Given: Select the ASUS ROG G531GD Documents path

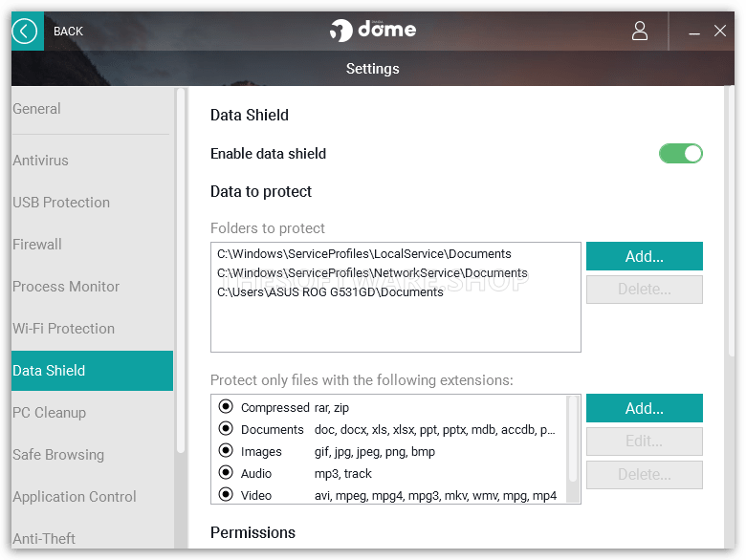Looking at the screenshot, I should point(330,291).
